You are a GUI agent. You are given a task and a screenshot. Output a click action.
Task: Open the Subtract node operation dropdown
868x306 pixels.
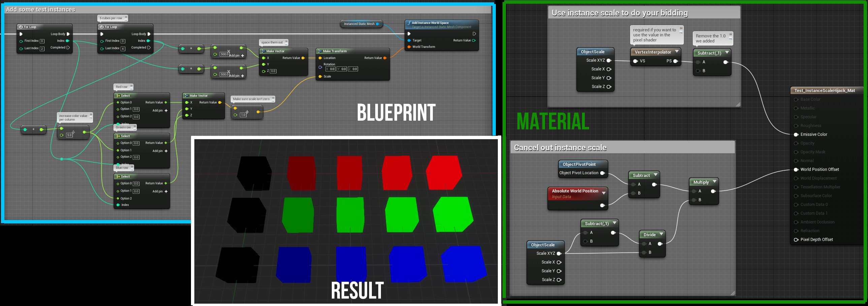coord(655,175)
